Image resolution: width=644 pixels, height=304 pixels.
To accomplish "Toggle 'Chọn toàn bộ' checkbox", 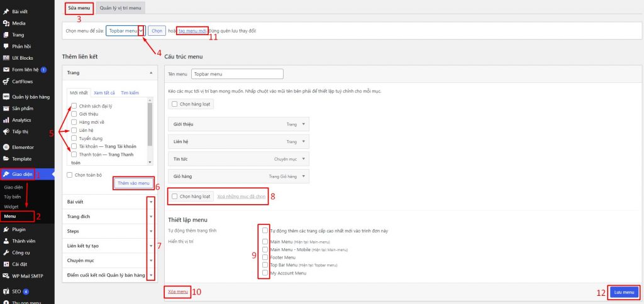I will click(70, 175).
